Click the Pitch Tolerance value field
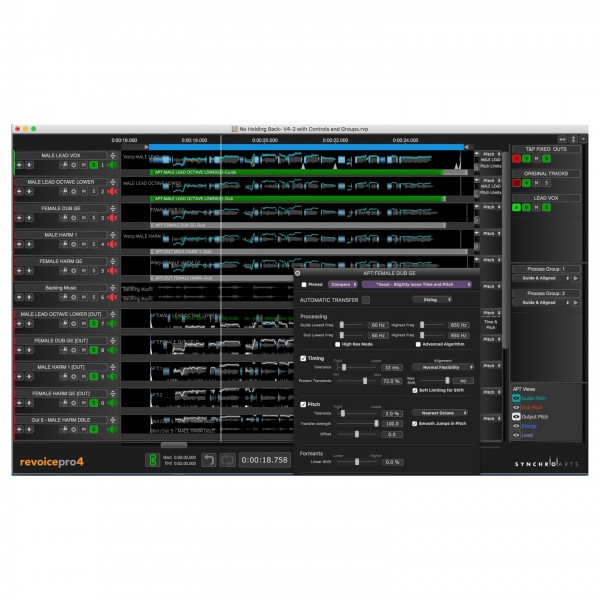 pos(391,412)
